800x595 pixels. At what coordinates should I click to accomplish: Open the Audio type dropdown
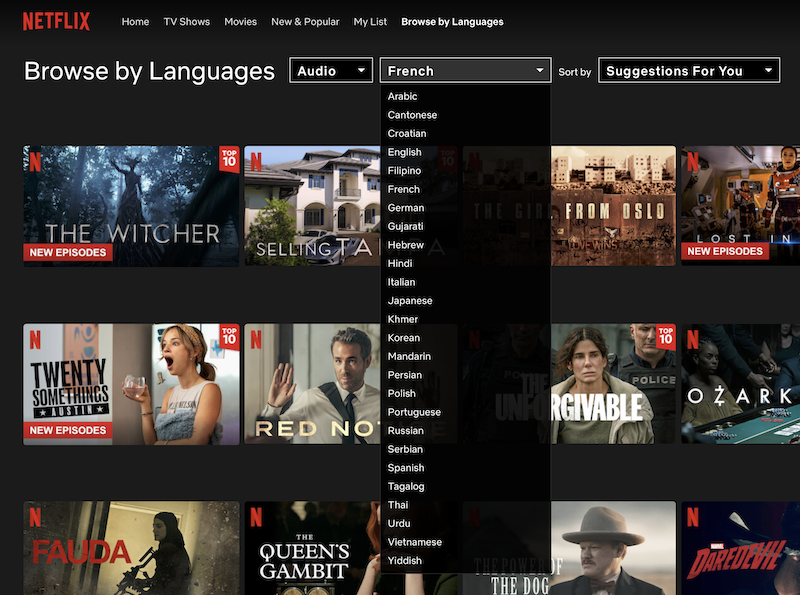click(x=331, y=70)
